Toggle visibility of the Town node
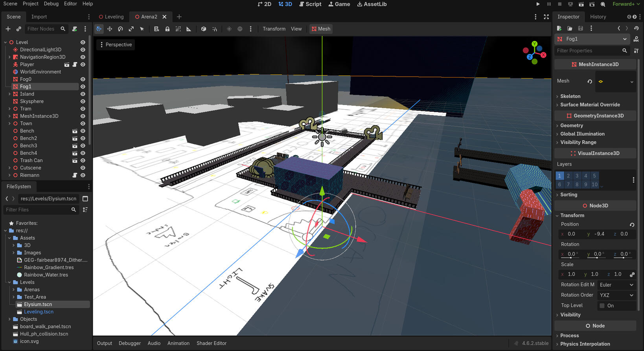This screenshot has height=351, width=644. tap(83, 124)
